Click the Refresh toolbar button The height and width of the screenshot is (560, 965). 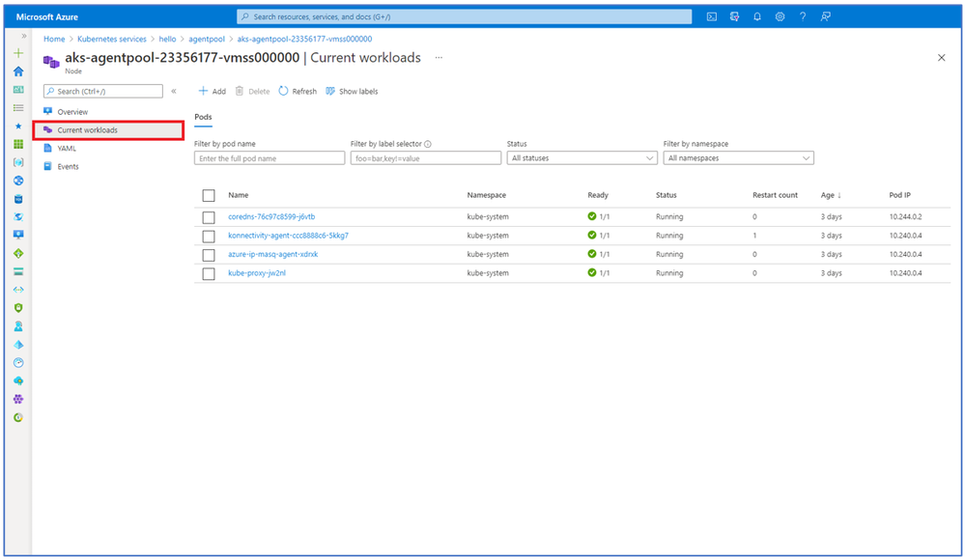click(x=298, y=91)
